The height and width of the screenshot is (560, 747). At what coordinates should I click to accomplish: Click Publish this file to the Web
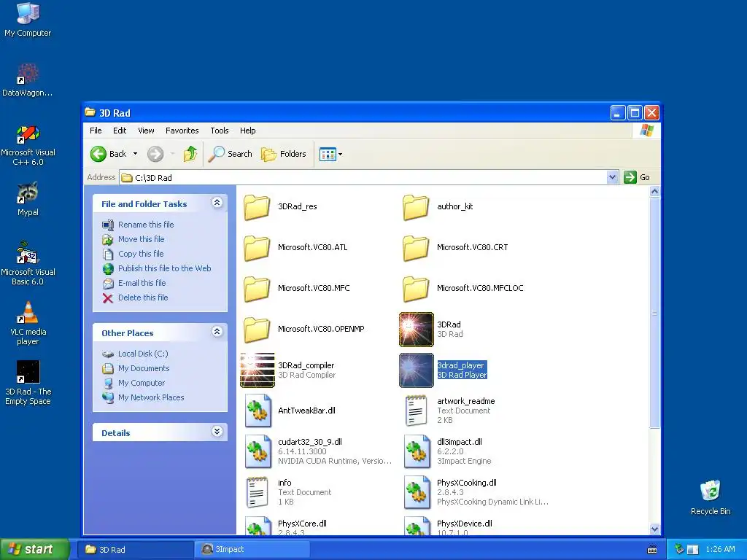click(x=164, y=268)
